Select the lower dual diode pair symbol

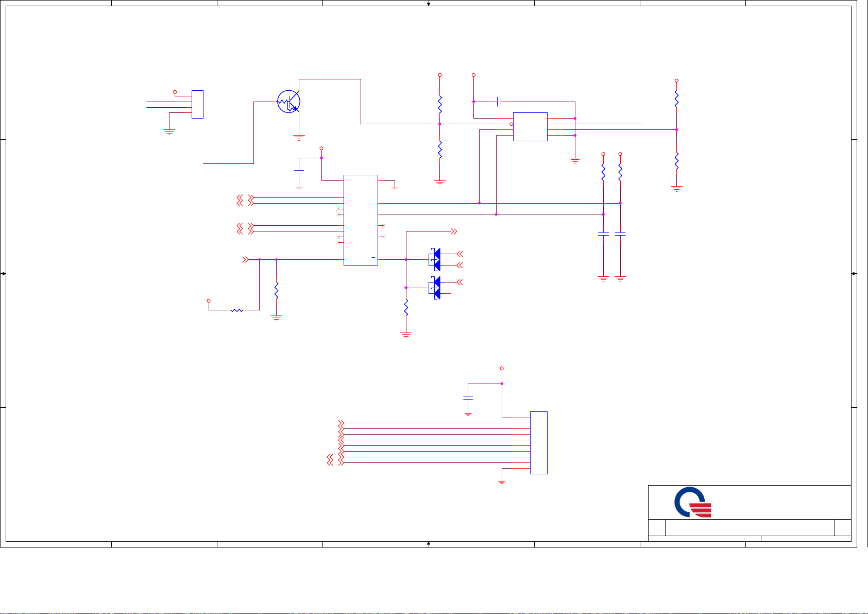[434, 288]
